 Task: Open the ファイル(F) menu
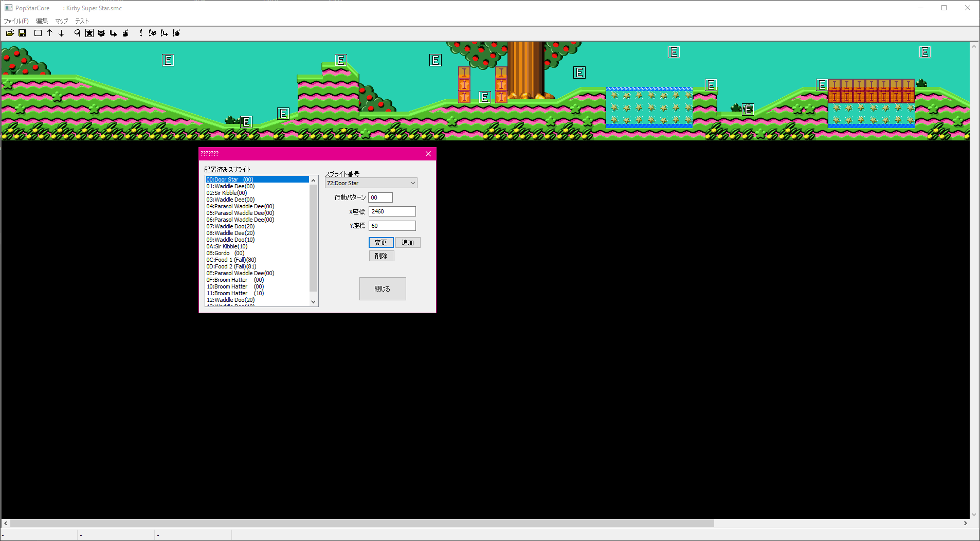coord(16,21)
